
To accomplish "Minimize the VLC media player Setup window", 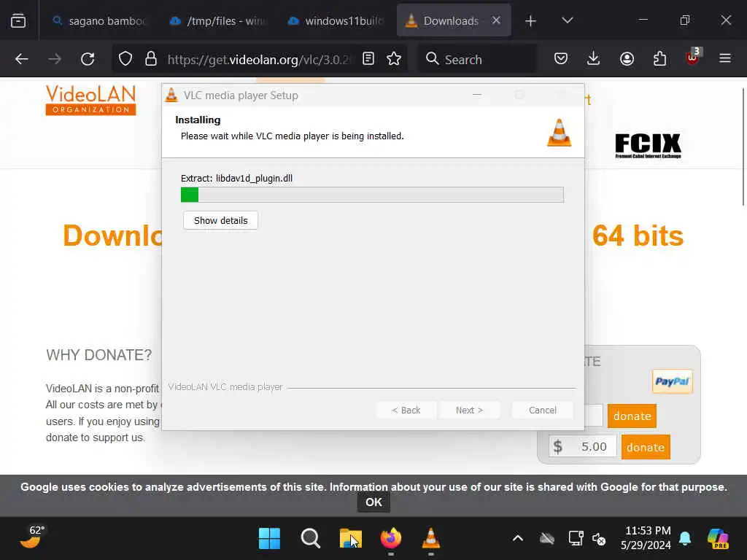I will [477, 95].
